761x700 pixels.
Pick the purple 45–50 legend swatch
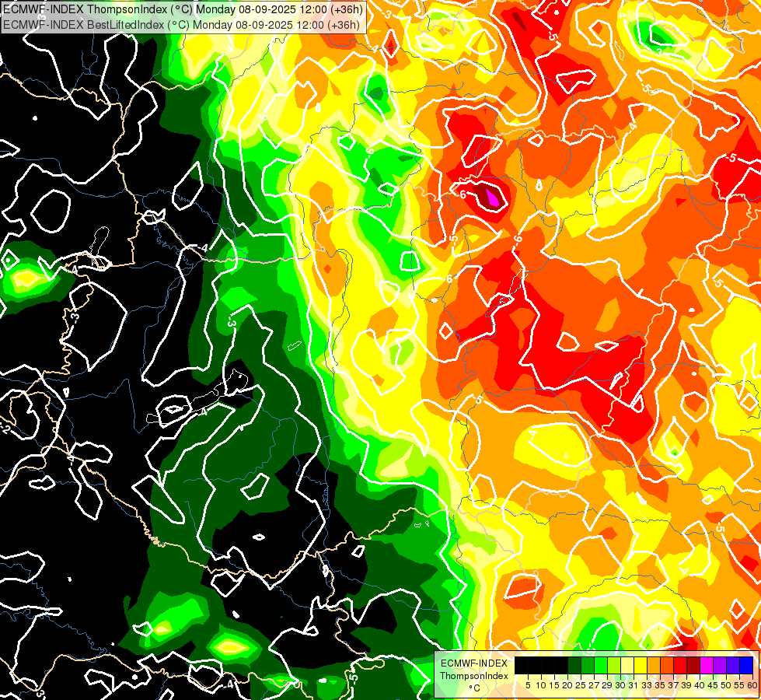pos(720,665)
